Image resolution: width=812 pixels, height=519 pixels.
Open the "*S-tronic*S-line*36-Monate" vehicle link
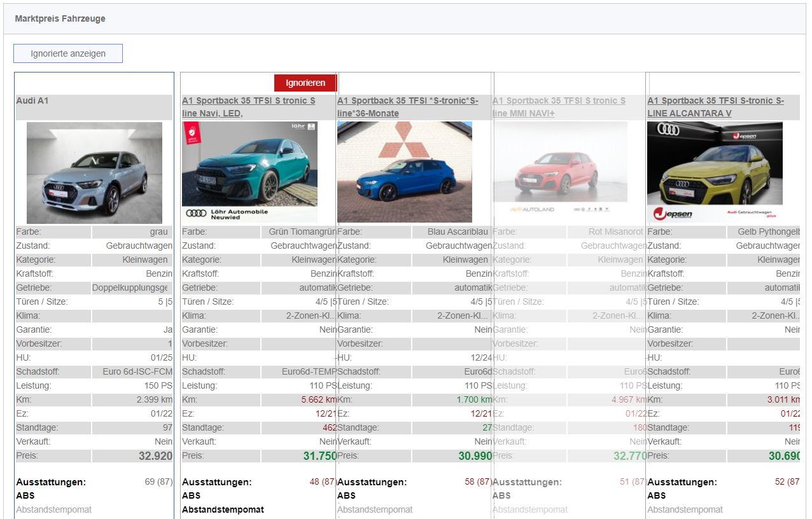coord(408,107)
